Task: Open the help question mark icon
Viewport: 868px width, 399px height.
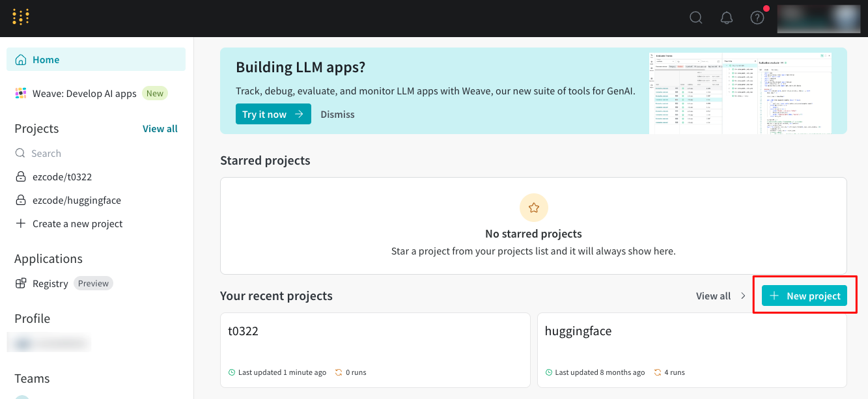Action: 757,18
